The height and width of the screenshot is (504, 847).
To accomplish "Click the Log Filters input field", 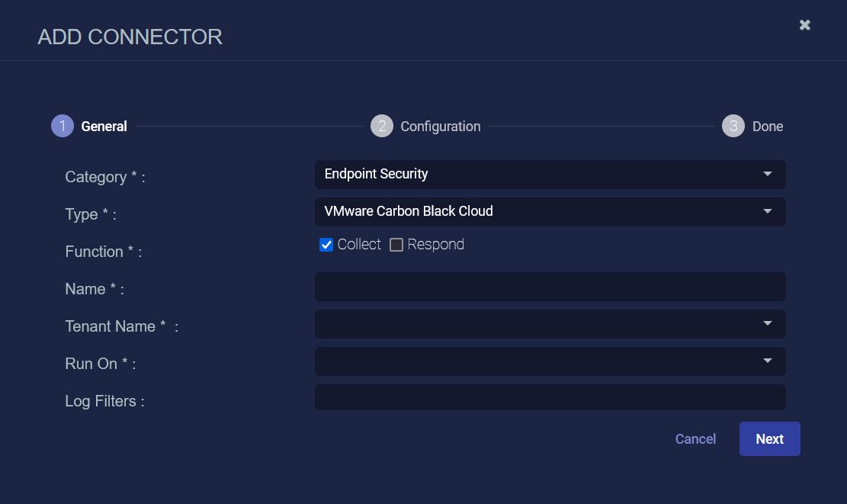I will click(550, 397).
